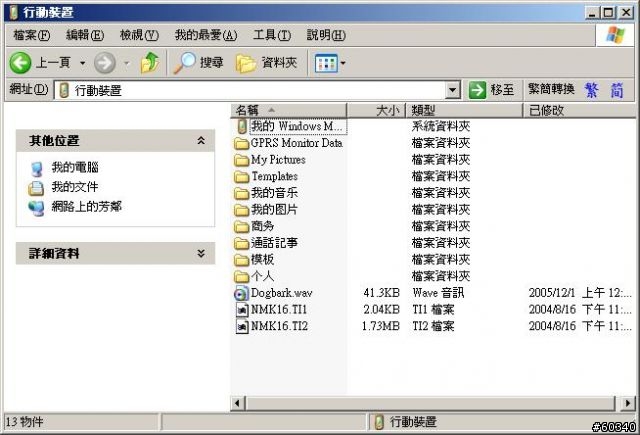Click the 41.3KB size cell
The width and height of the screenshot is (640, 435).
pos(381,293)
